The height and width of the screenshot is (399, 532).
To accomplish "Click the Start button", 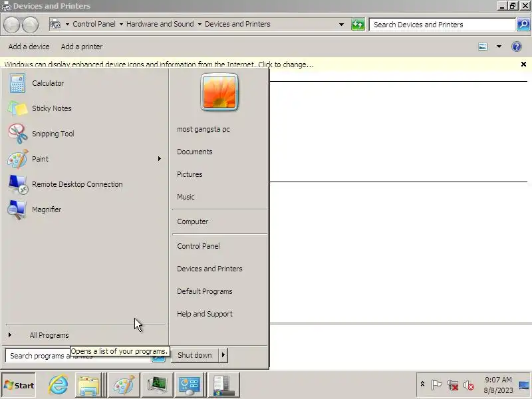I will click(x=19, y=385).
